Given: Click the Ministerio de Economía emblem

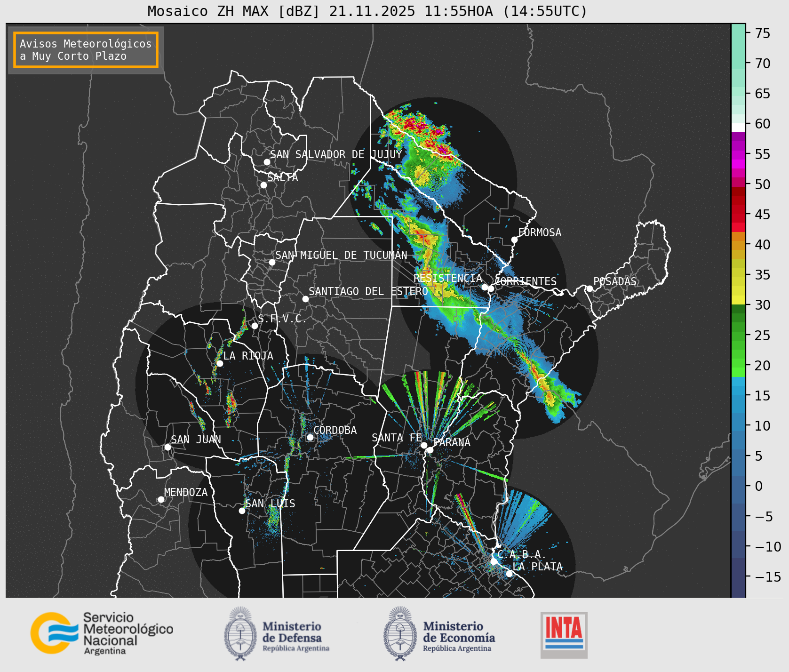Looking at the screenshot, I should [401, 633].
